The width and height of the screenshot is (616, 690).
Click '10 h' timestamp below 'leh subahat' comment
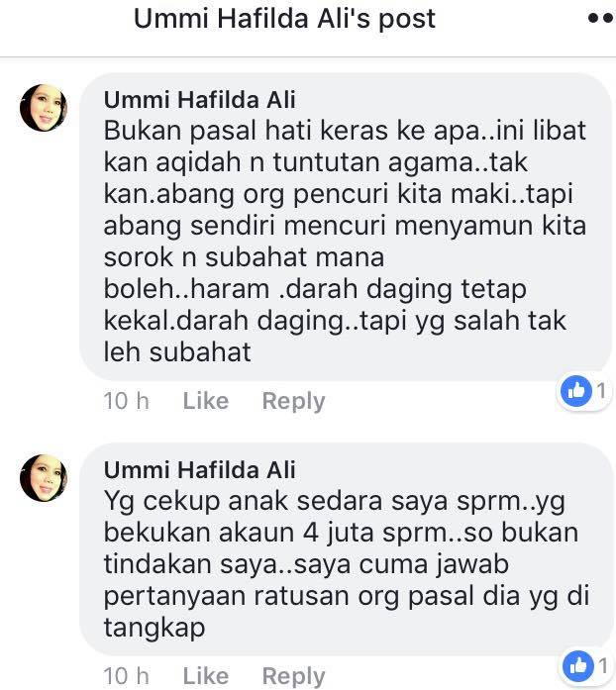(x=127, y=401)
